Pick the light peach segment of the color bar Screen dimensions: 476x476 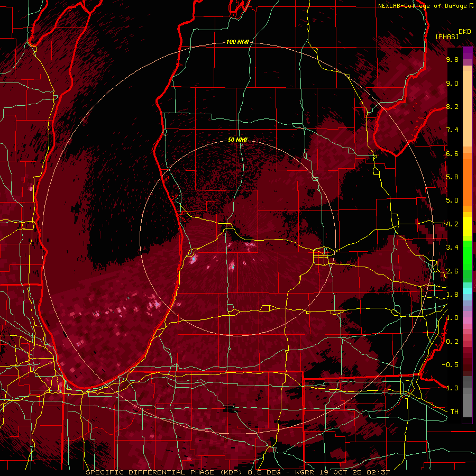pos(467,109)
